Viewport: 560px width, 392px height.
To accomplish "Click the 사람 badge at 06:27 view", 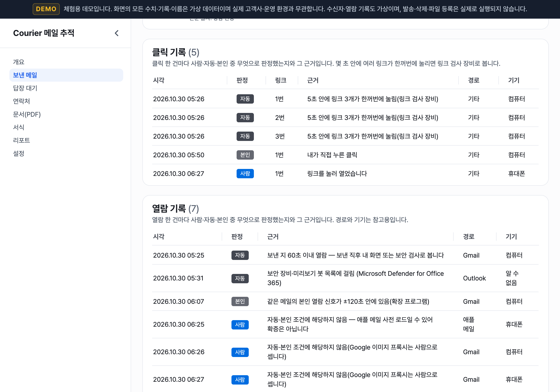I will tap(240, 380).
